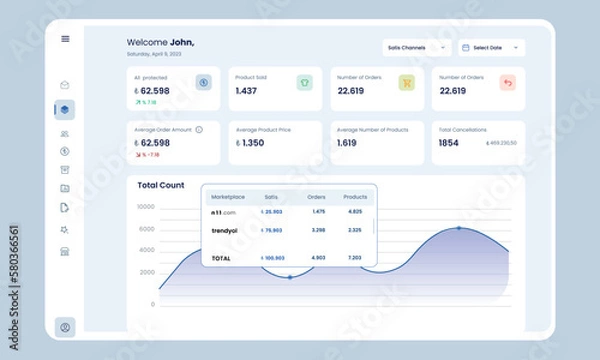Open the gear settings icon in the sidebar
Screen dimensions: 600x360
[x=65, y=230]
